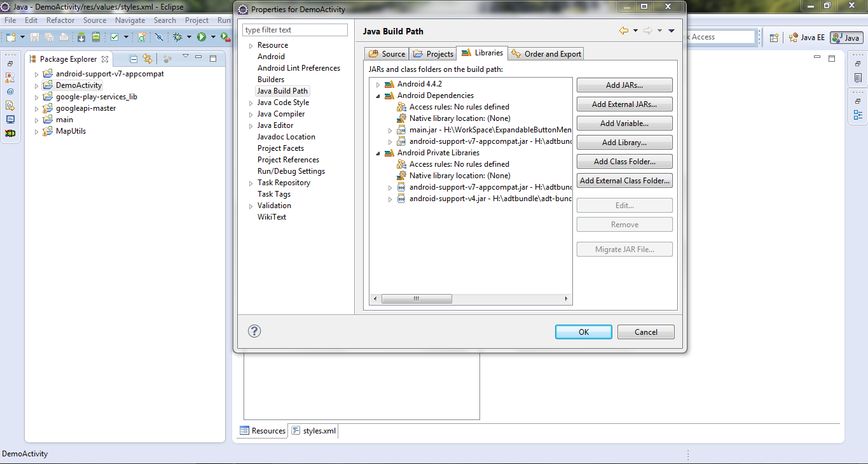
Task: Toggle Link with Editor in Package Explorer
Action: (148, 59)
